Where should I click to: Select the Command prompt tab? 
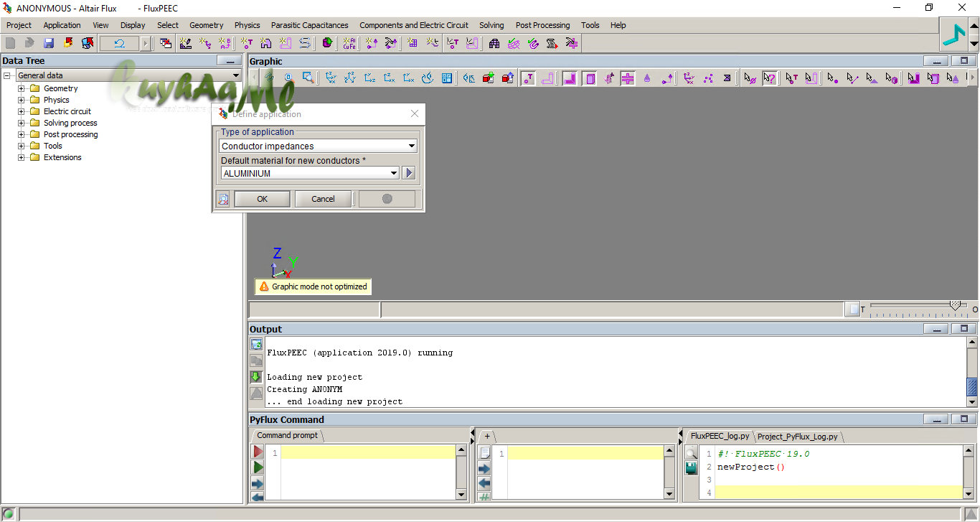coord(288,435)
